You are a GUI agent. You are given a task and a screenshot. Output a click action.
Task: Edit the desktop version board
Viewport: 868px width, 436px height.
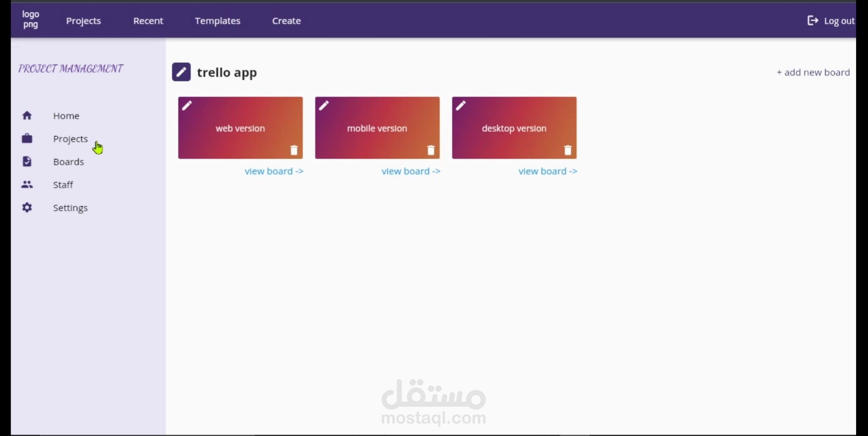click(461, 106)
